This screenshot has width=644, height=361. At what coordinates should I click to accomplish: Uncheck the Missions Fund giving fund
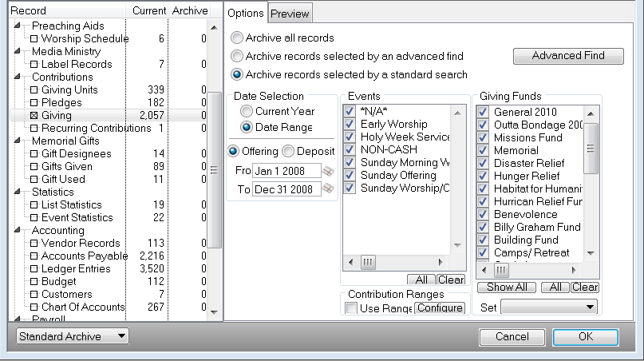pos(482,138)
